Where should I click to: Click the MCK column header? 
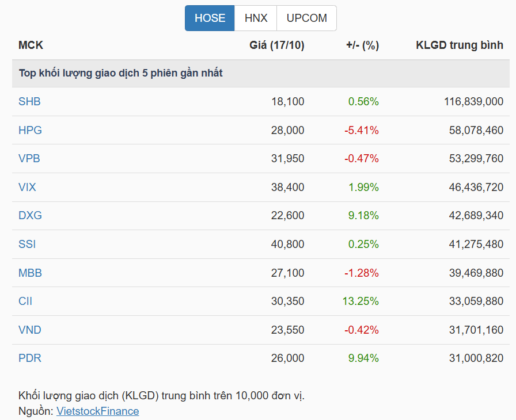pyautogui.click(x=31, y=46)
